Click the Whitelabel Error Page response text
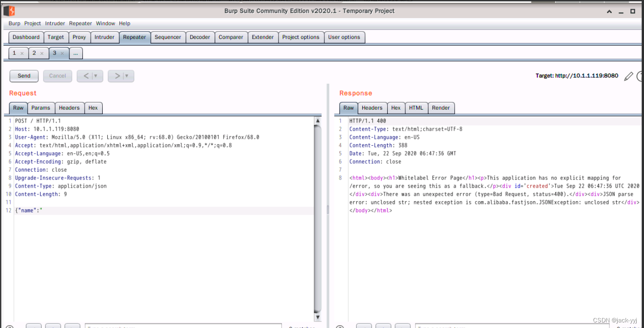Viewport: 644px width, 328px height. click(x=430, y=178)
